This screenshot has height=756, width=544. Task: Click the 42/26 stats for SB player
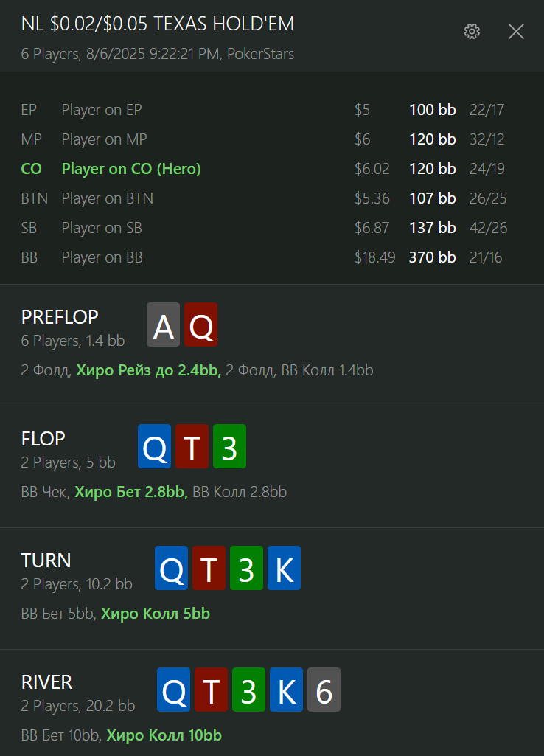[x=488, y=228]
